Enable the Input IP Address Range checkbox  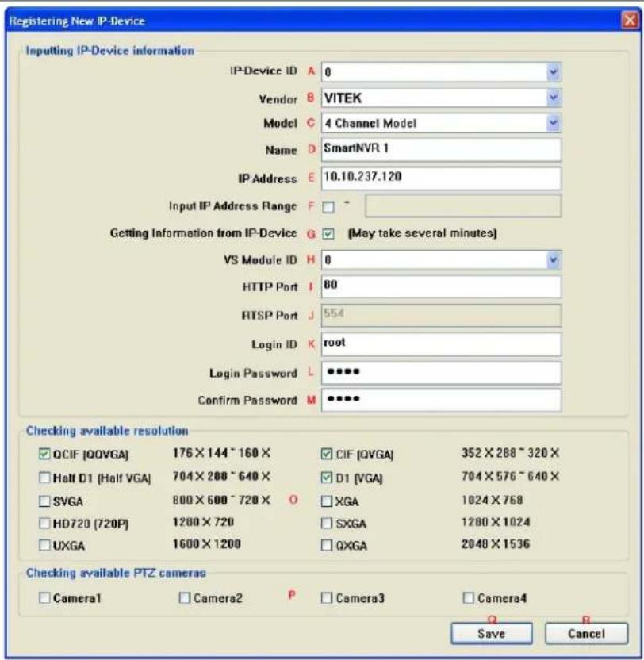(x=328, y=207)
